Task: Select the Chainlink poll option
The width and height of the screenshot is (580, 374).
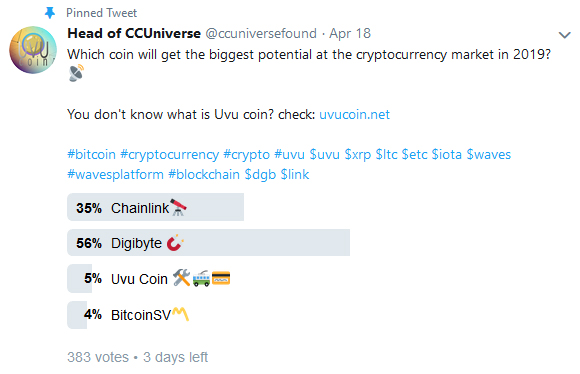Action: coord(155,207)
